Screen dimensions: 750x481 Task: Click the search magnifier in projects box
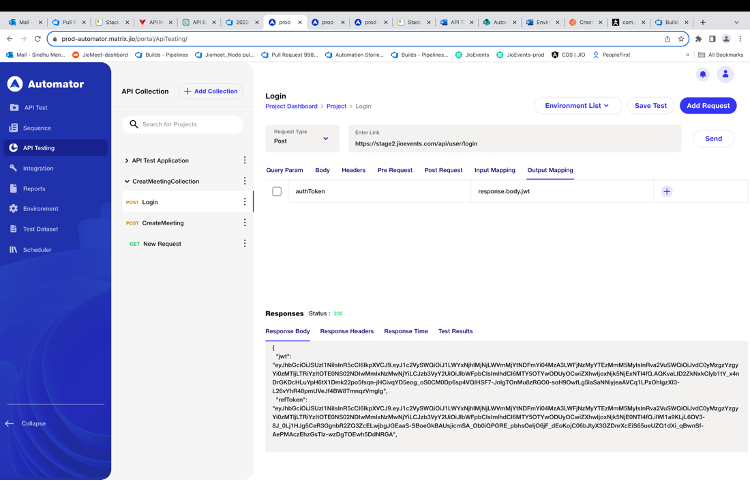tap(134, 124)
